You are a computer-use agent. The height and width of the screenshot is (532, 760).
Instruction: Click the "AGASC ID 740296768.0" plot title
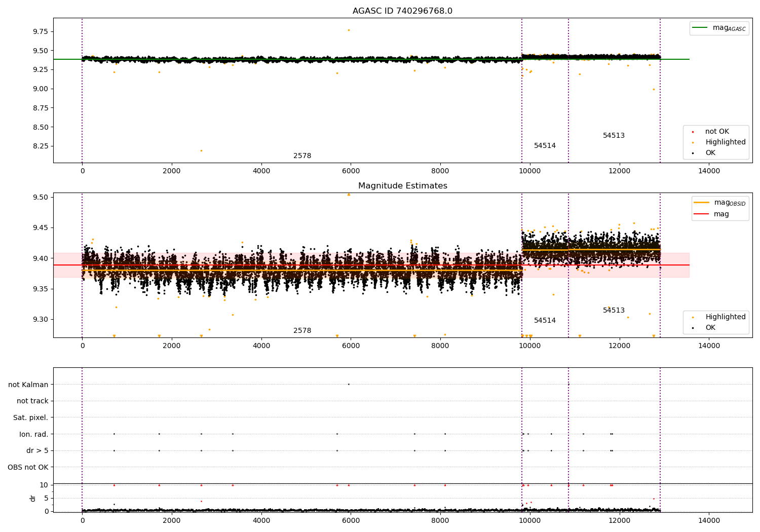(402, 11)
